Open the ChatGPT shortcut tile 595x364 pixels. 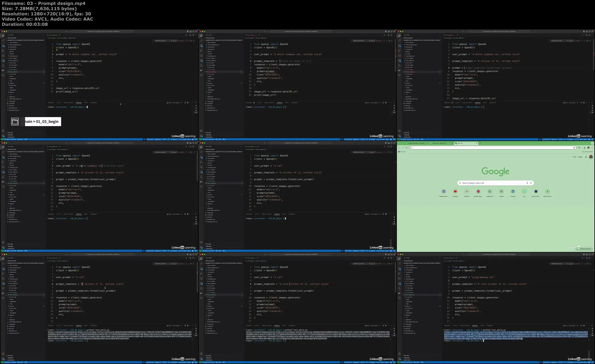467,192
